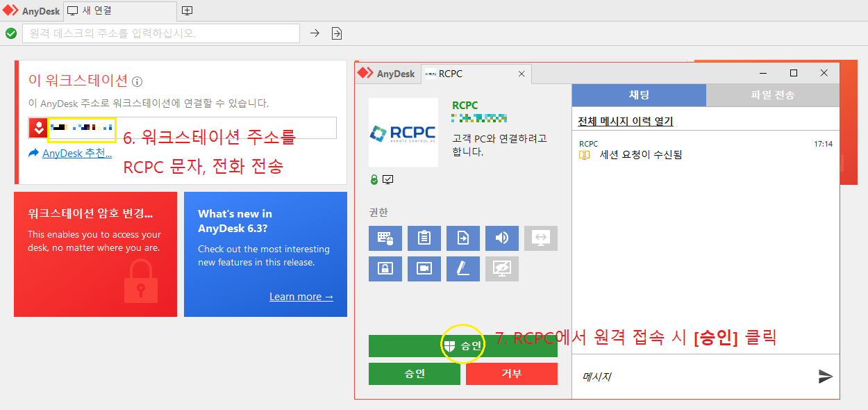
Task: Switch to the 채팅 tab
Action: tap(639, 95)
